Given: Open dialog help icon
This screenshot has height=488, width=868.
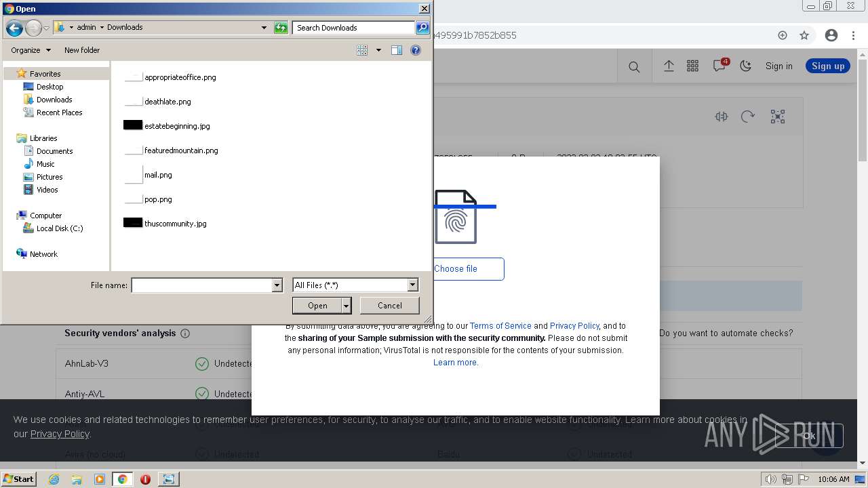Looking at the screenshot, I should tap(416, 50).
